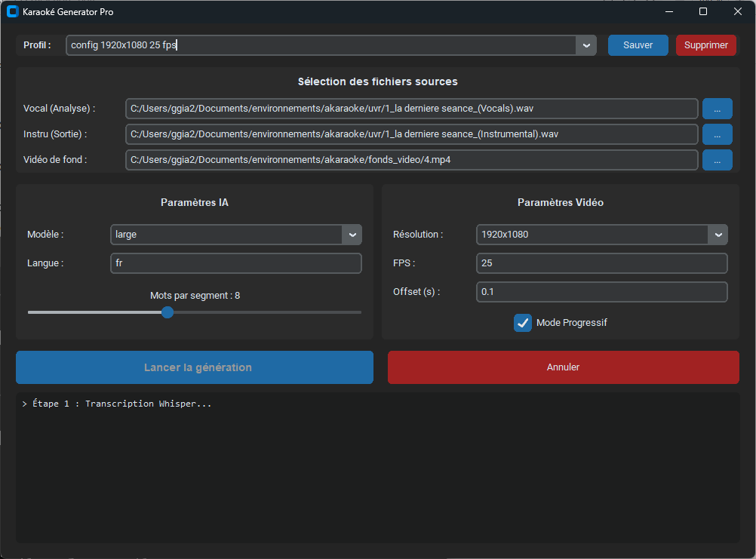Open the Profil dropdown arrow
Image resolution: width=756 pixels, height=559 pixels.
point(586,45)
